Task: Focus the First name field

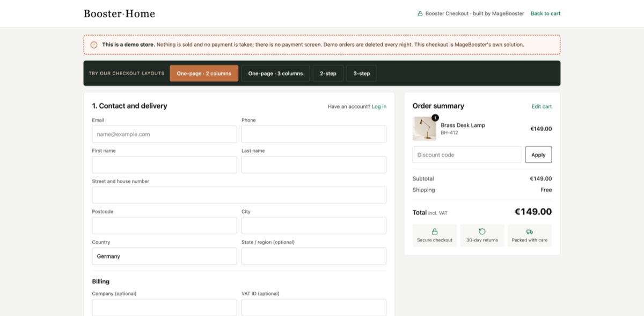Action: (x=164, y=165)
